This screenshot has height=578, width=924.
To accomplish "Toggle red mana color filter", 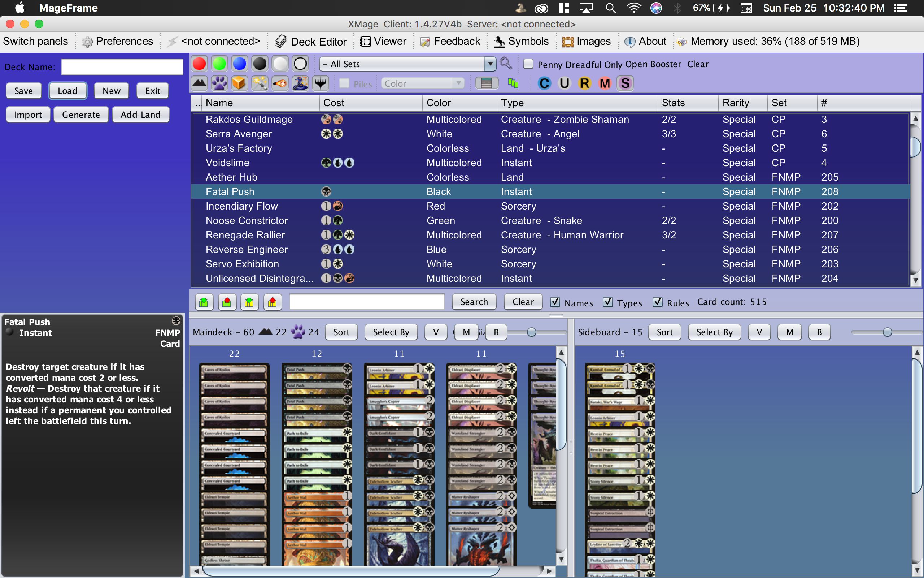I will coord(199,64).
